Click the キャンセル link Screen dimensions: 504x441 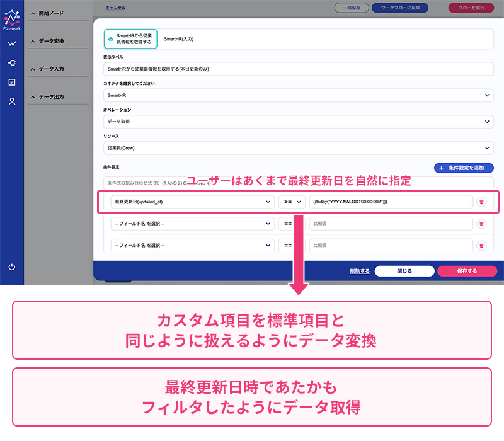(116, 8)
